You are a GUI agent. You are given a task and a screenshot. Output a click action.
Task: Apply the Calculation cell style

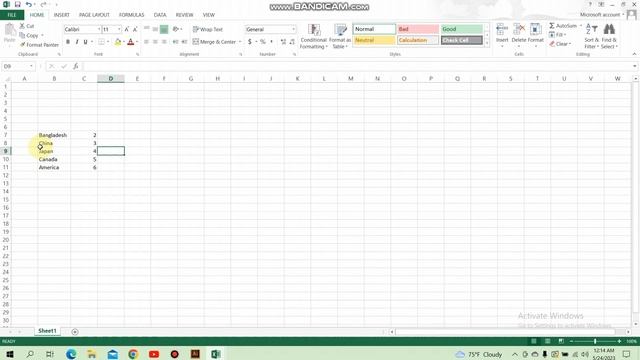tap(418, 40)
